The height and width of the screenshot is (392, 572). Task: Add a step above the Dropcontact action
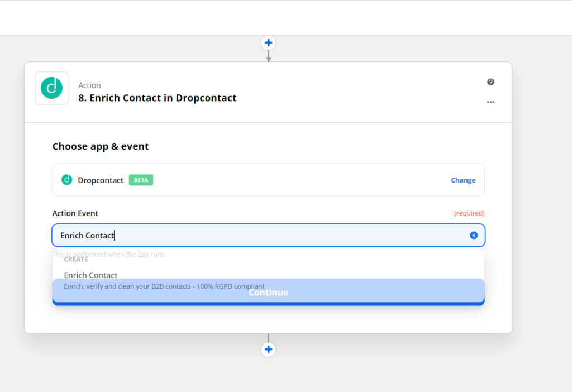269,42
